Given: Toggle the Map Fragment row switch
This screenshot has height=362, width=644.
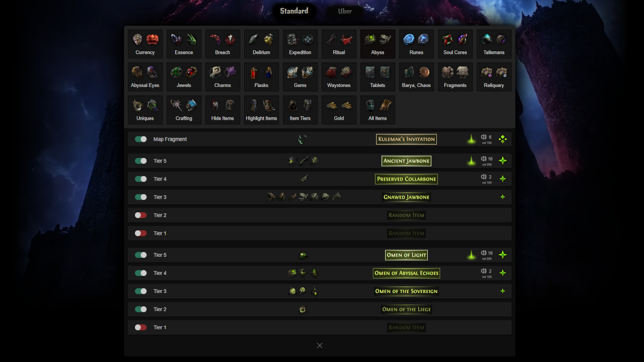Looking at the screenshot, I should (x=141, y=139).
